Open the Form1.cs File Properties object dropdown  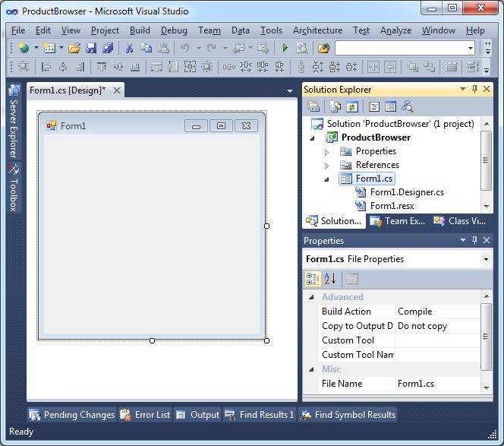(486, 259)
